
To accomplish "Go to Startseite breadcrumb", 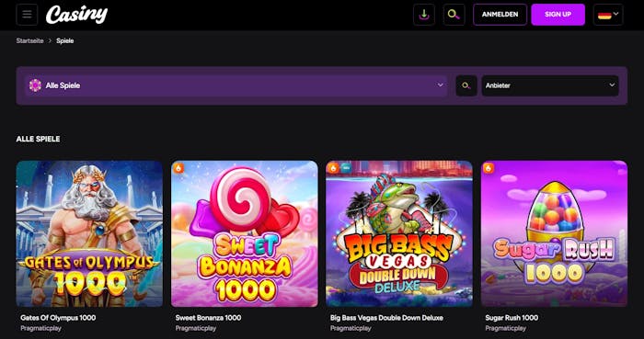I will (30, 40).
